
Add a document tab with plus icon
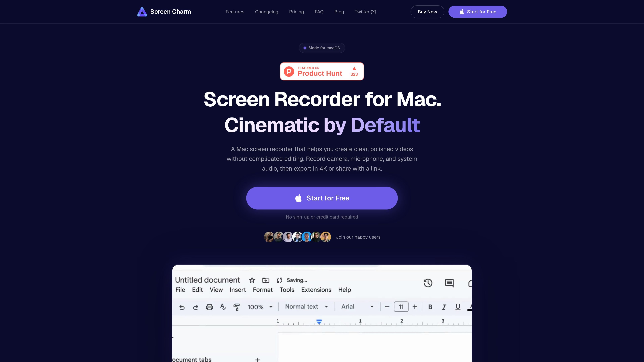point(257,359)
